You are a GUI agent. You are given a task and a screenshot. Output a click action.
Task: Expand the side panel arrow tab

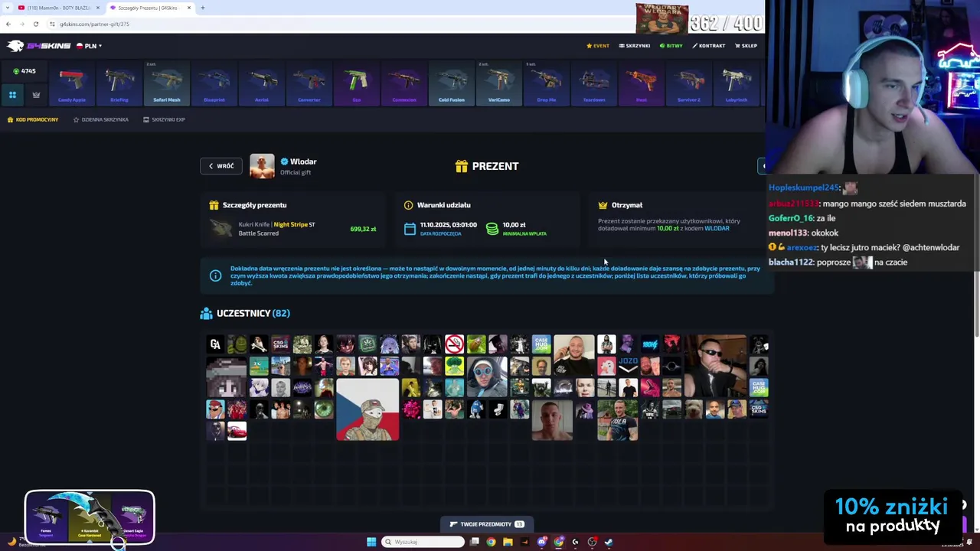762,166
